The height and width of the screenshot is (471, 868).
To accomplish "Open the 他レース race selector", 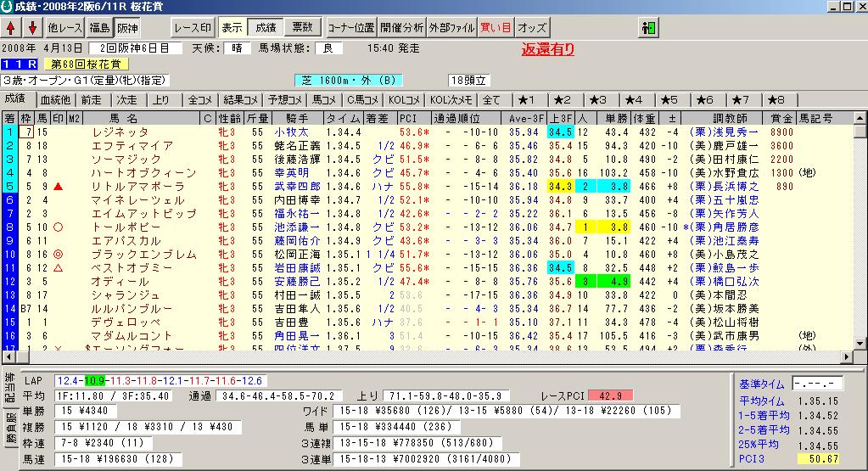I will [65, 27].
